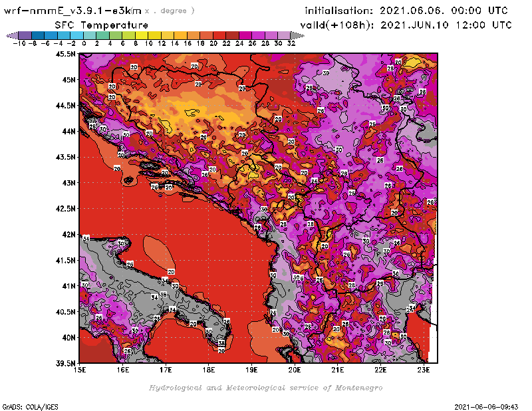Screen dimensions: 532x411
Task: Click the '40N' latitude axis label
Action: click(x=68, y=337)
